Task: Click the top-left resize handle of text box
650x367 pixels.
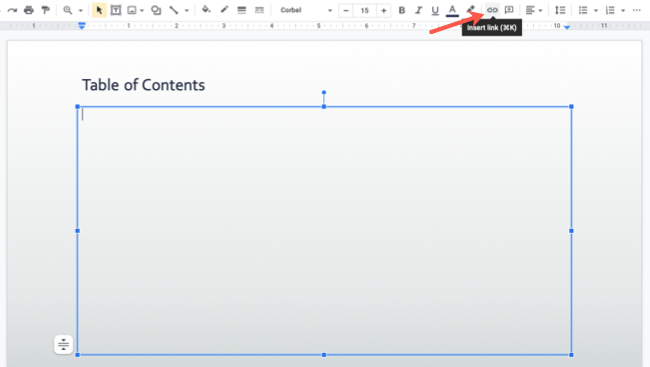Action: click(78, 107)
